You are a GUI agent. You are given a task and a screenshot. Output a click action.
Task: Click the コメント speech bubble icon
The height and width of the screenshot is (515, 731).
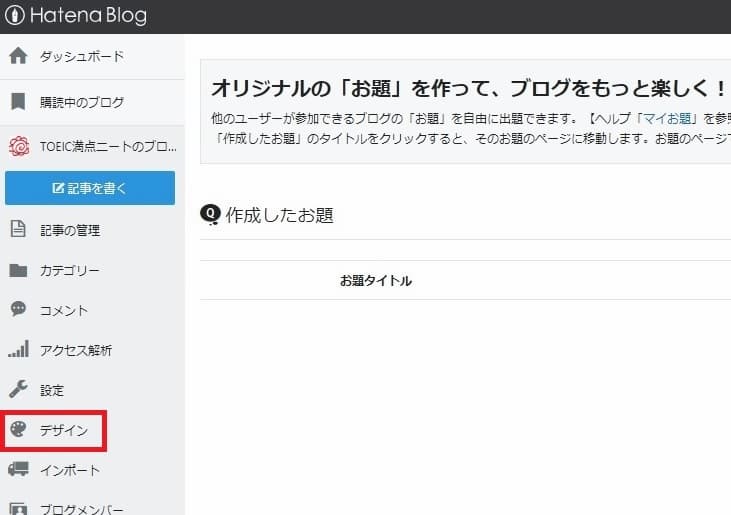pyautogui.click(x=18, y=309)
